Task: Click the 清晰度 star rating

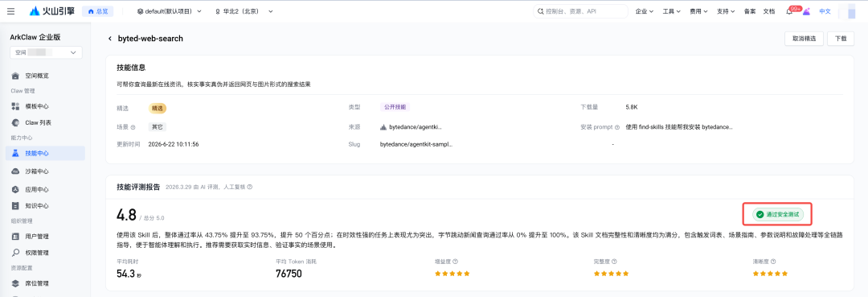Action: (770, 273)
